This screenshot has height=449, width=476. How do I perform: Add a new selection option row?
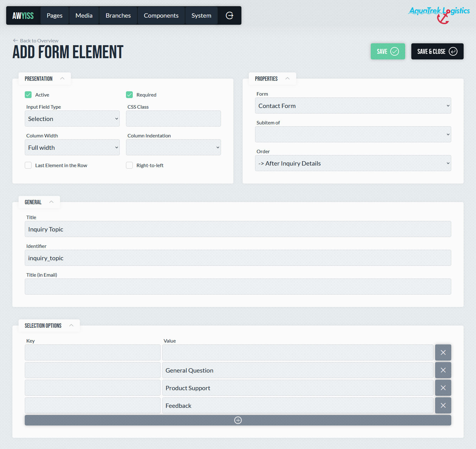click(x=238, y=420)
